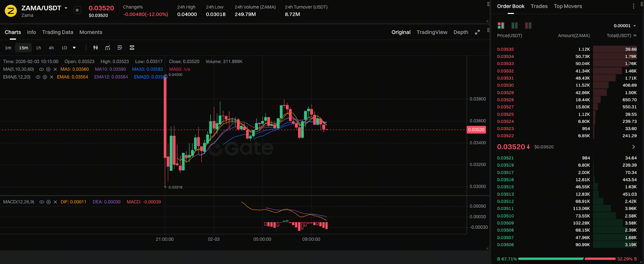
Task: Click the Total(USDT) column header
Action: pyautogui.click(x=619, y=35)
